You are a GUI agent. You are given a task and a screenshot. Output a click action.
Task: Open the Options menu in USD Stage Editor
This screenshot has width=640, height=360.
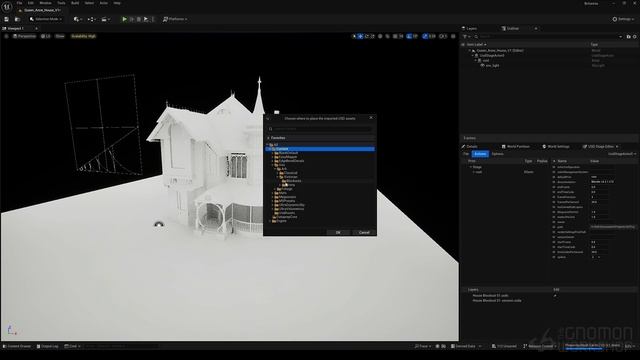point(497,154)
